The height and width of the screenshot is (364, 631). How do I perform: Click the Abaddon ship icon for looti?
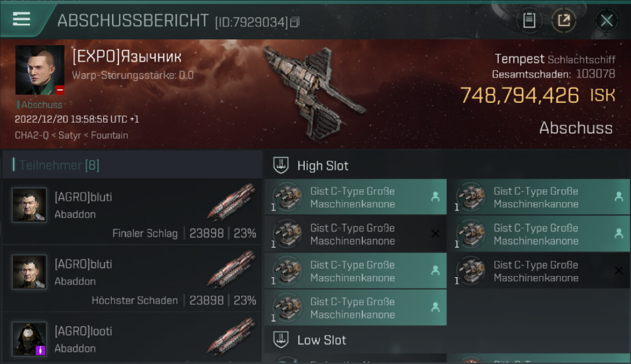232,335
